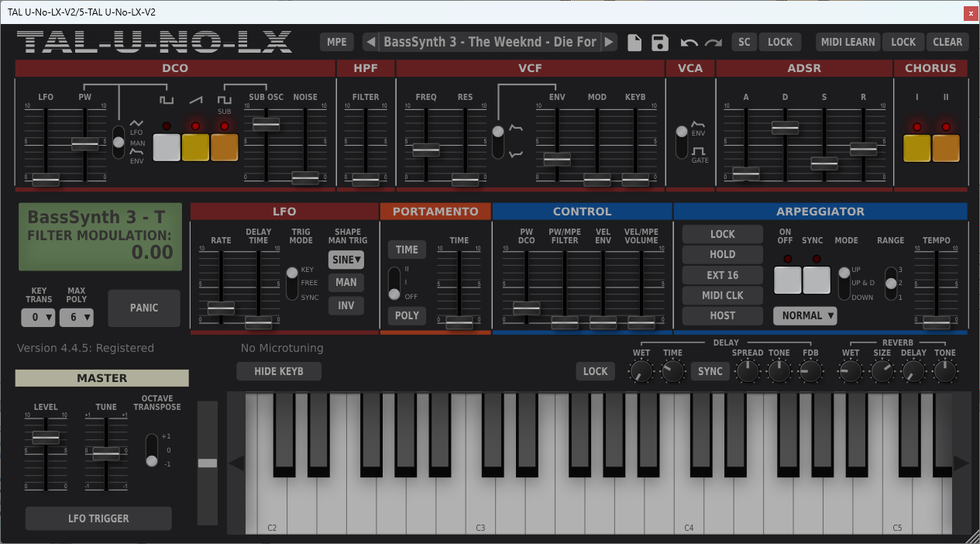Toggle the DCO sub oscillator orange button

tap(225, 147)
